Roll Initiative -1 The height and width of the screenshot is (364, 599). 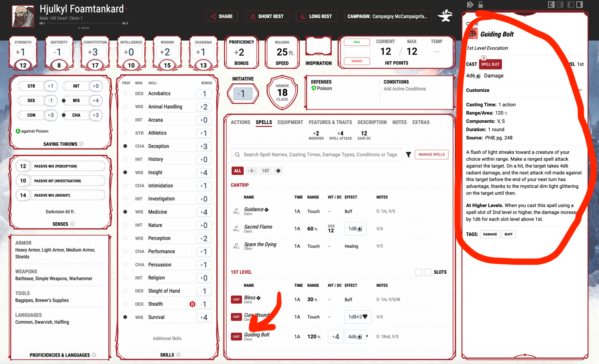click(x=242, y=94)
